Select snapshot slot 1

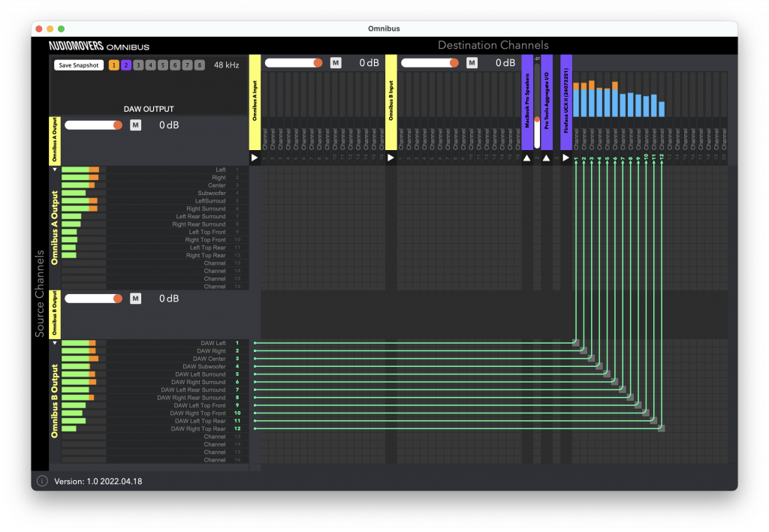(x=114, y=65)
